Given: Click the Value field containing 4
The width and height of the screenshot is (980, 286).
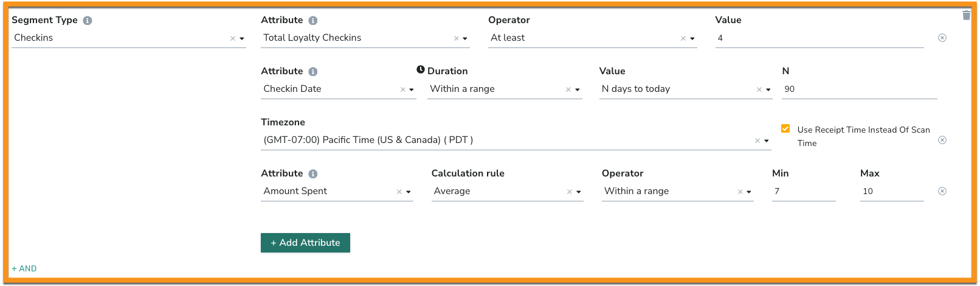Looking at the screenshot, I should point(820,38).
